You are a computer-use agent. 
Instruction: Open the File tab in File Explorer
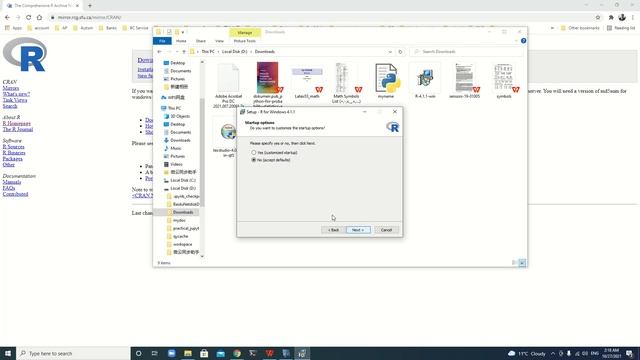coord(162,41)
